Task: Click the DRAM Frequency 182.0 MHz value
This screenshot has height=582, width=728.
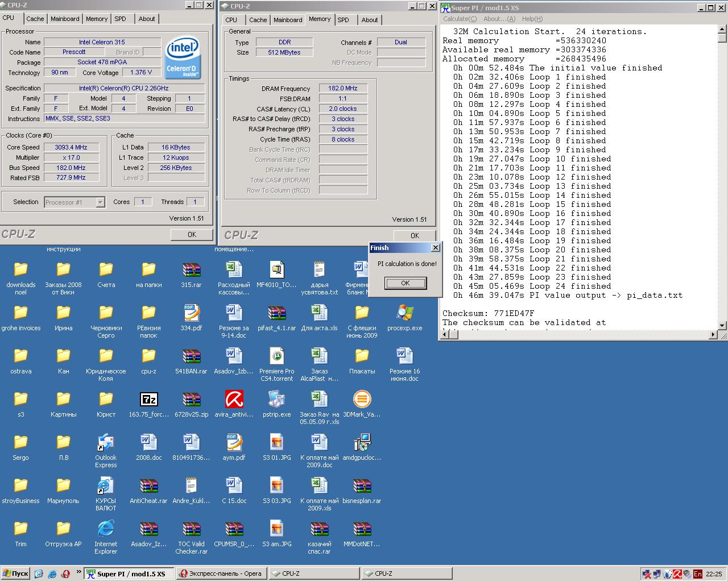Action: click(x=343, y=89)
